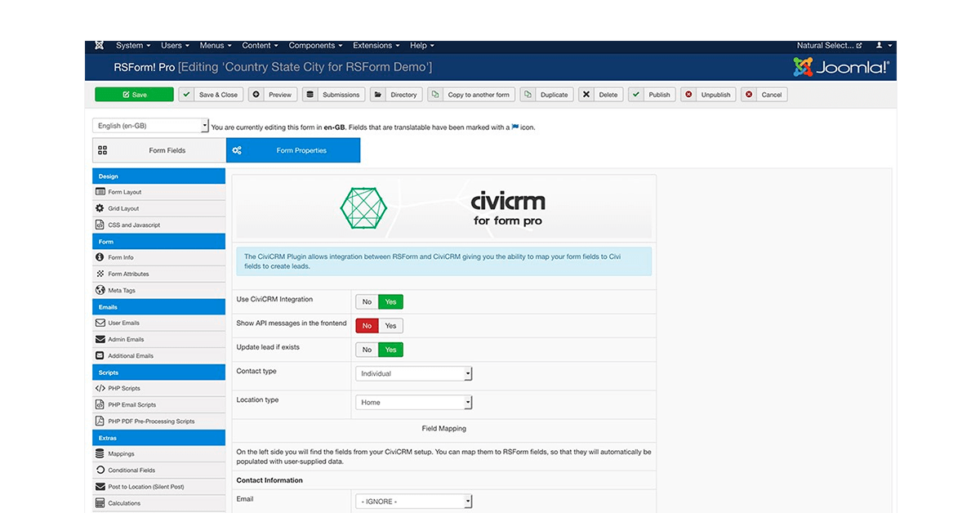The height and width of the screenshot is (513, 980).
Task: Click the PHP Email Scripts icon
Action: pyautogui.click(x=100, y=404)
